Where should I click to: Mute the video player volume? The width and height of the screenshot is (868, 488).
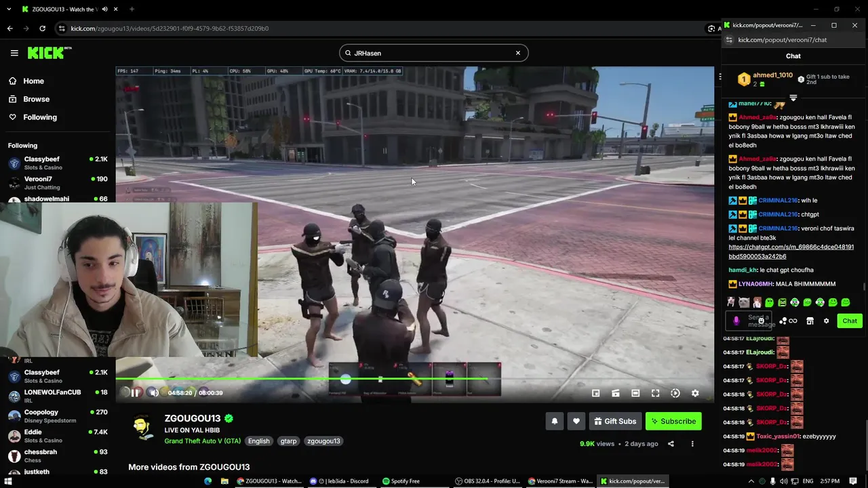[x=154, y=393]
